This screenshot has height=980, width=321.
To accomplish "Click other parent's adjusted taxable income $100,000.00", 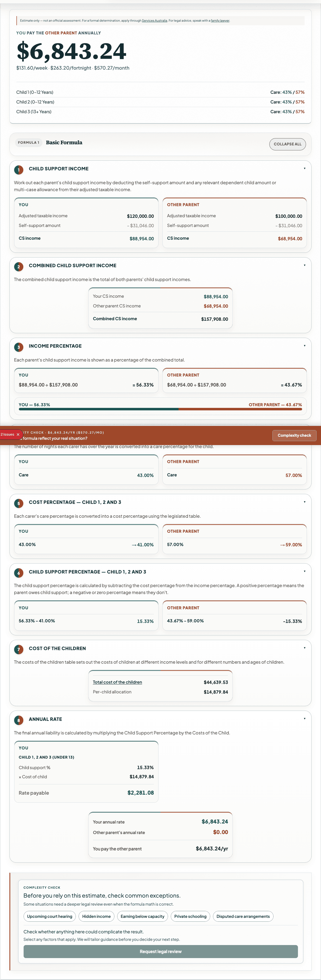I will [289, 216].
